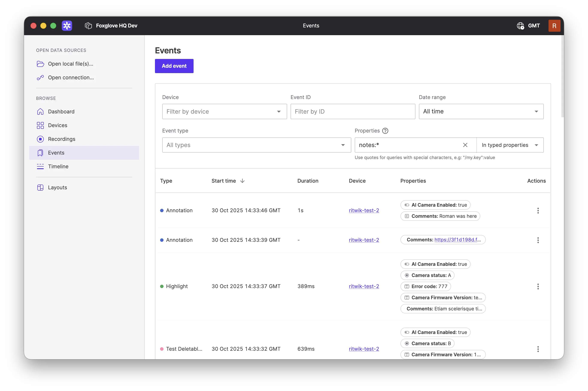Open actions menu for Highlight event row
588x391 pixels.
point(538,286)
